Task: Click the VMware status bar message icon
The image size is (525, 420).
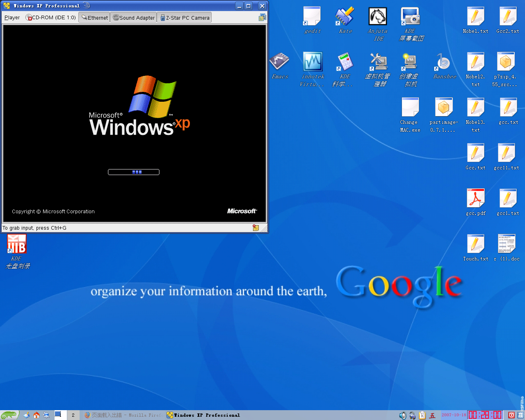Action: point(256,228)
